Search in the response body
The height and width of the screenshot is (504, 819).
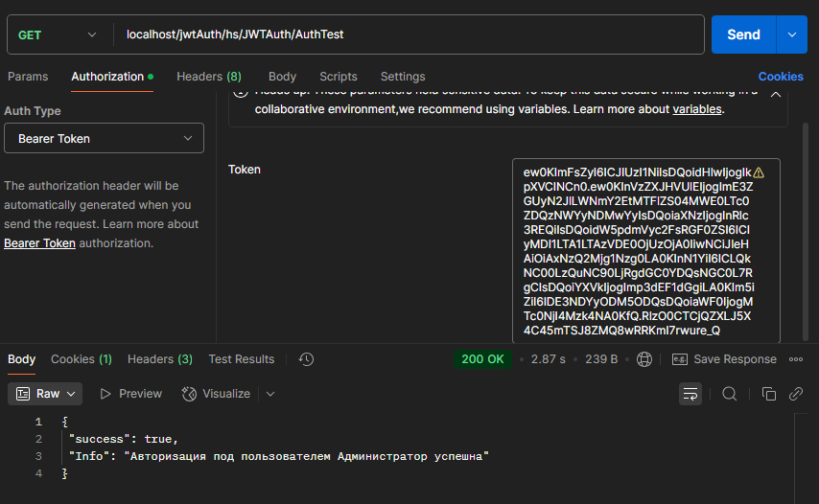(730, 394)
